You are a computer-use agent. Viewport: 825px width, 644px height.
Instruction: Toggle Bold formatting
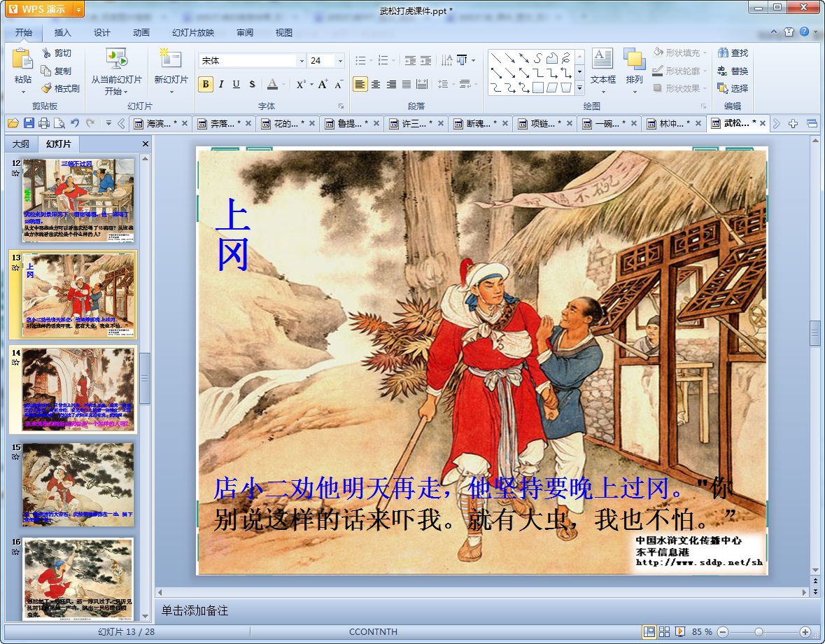tap(206, 84)
